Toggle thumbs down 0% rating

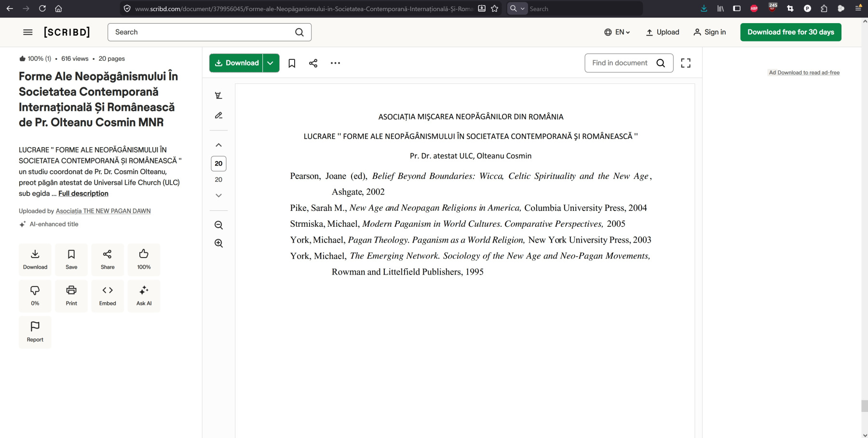click(35, 296)
